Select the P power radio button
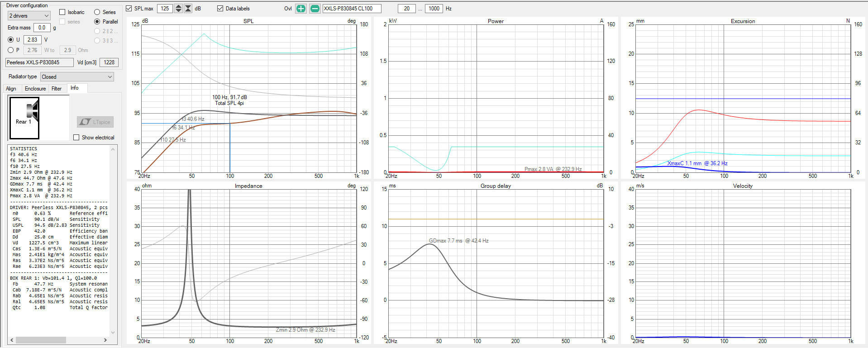 (x=10, y=50)
